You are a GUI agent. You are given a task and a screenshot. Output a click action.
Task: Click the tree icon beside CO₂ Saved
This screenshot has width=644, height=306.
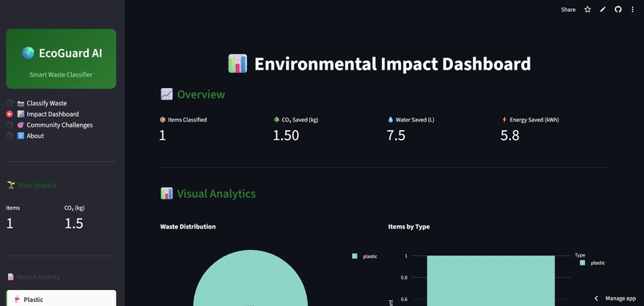pyautogui.click(x=276, y=120)
